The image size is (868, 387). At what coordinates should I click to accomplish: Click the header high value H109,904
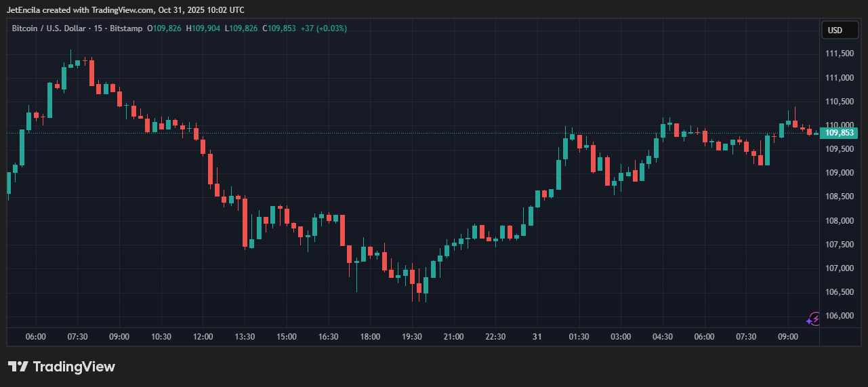(x=203, y=28)
